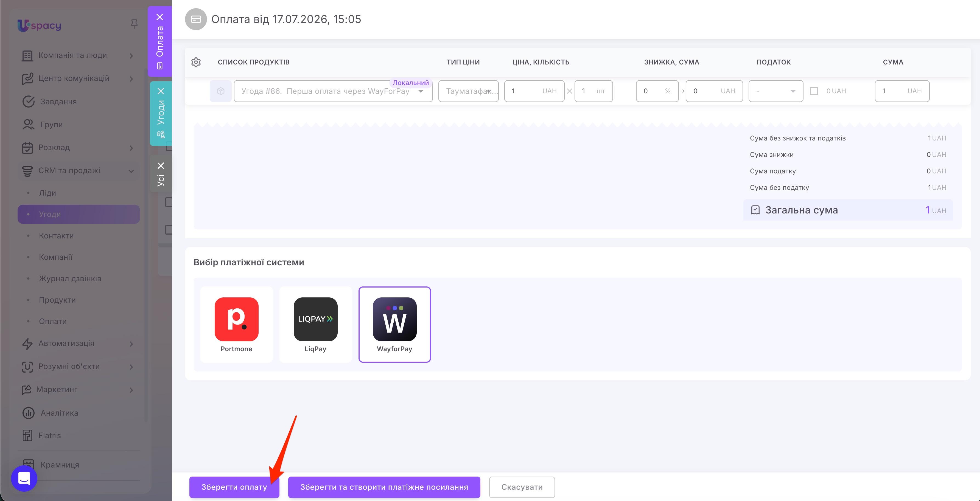
Task: Pin the sidebar with the pin icon
Action: (134, 24)
